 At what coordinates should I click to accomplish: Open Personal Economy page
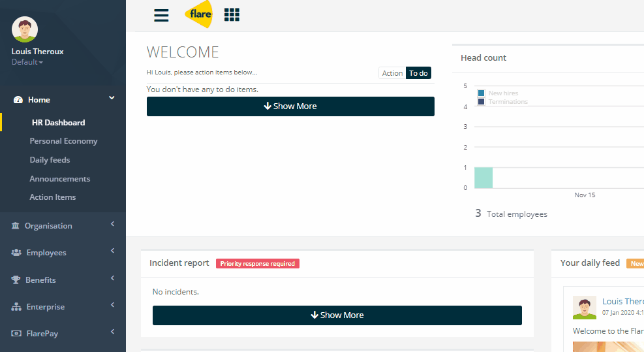pyautogui.click(x=64, y=141)
